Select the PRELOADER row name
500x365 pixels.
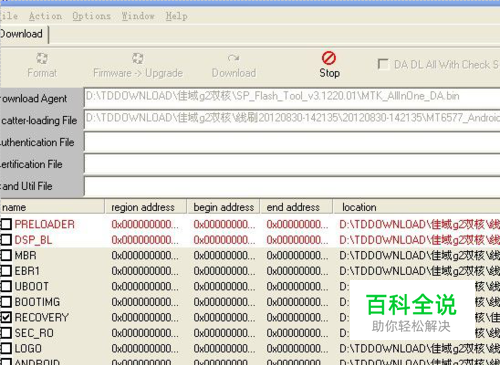click(45, 224)
